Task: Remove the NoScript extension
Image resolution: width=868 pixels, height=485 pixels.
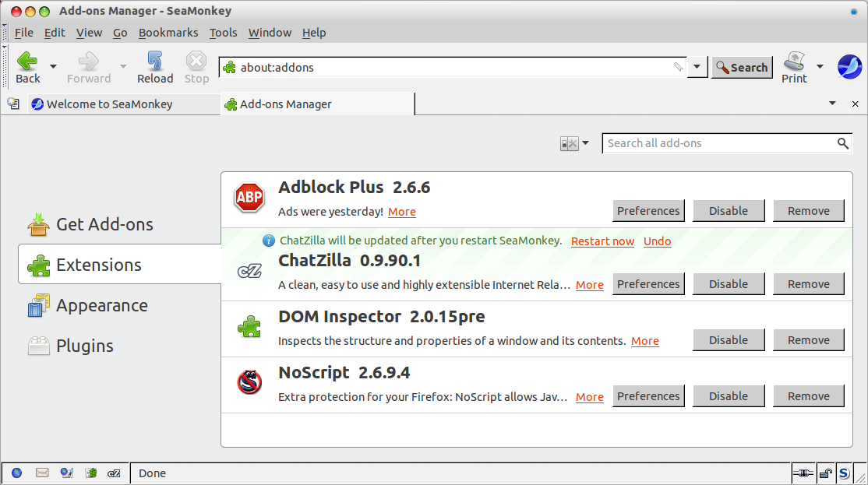Action: coord(809,396)
